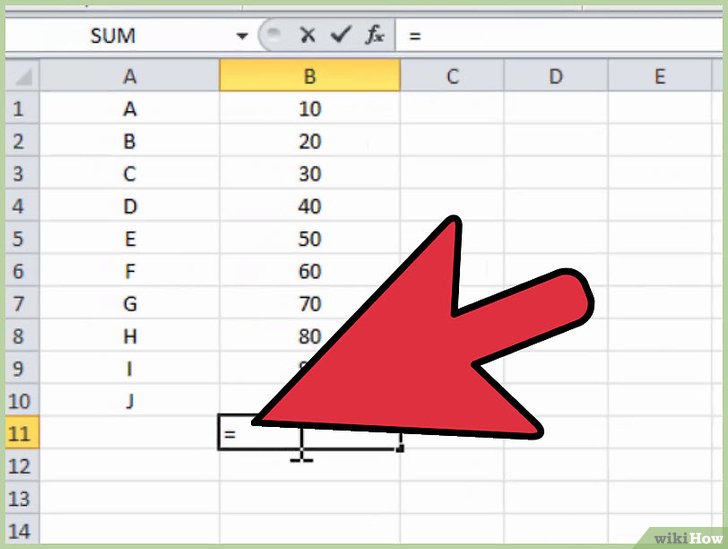
Task: Click the Select All corner triangle
Action: (x=24, y=76)
